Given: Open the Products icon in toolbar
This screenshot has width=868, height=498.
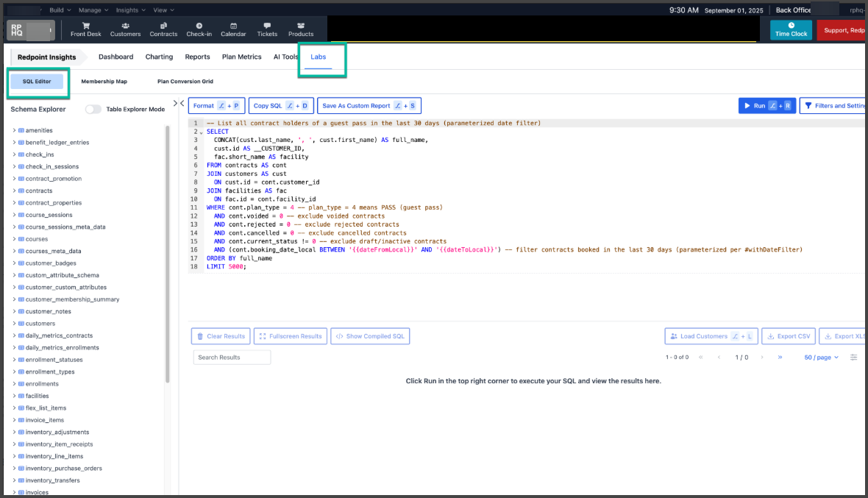Looking at the screenshot, I should pyautogui.click(x=301, y=26).
